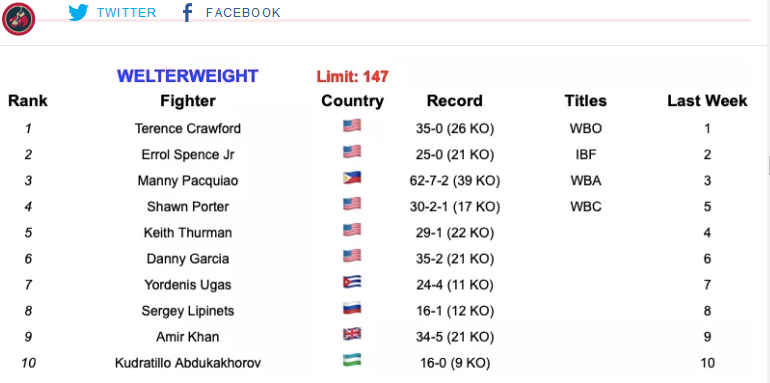Image resolution: width=770 pixels, height=383 pixels.
Task: Select the Last Week column header
Action: (707, 101)
